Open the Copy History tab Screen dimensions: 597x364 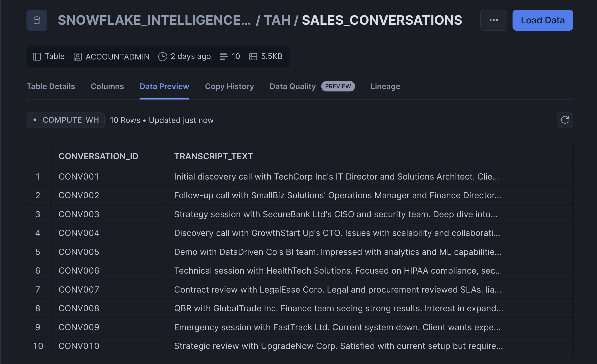click(x=229, y=86)
